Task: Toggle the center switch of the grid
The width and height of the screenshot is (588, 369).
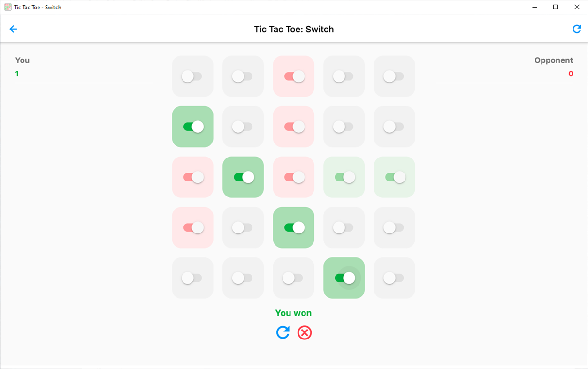Action: (x=293, y=177)
